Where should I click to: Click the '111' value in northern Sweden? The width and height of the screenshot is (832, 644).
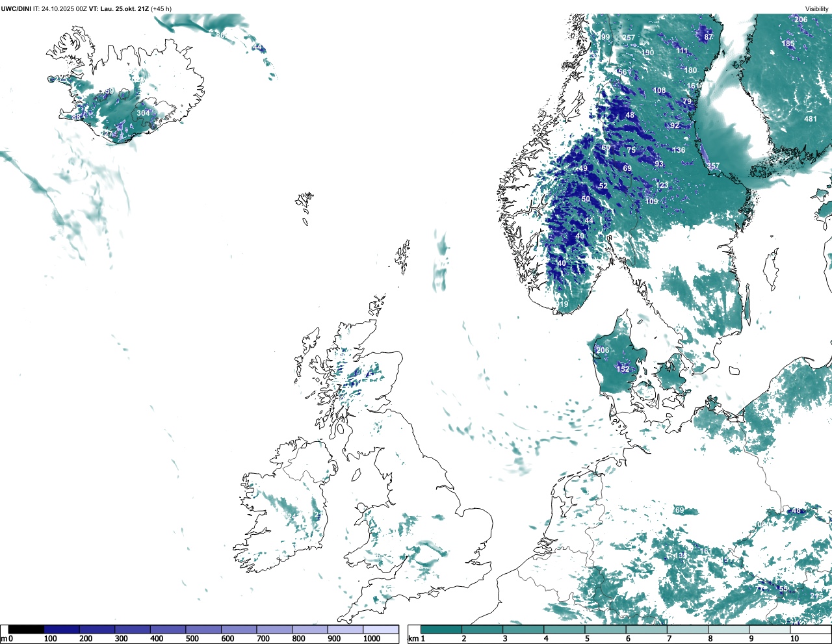(x=681, y=51)
